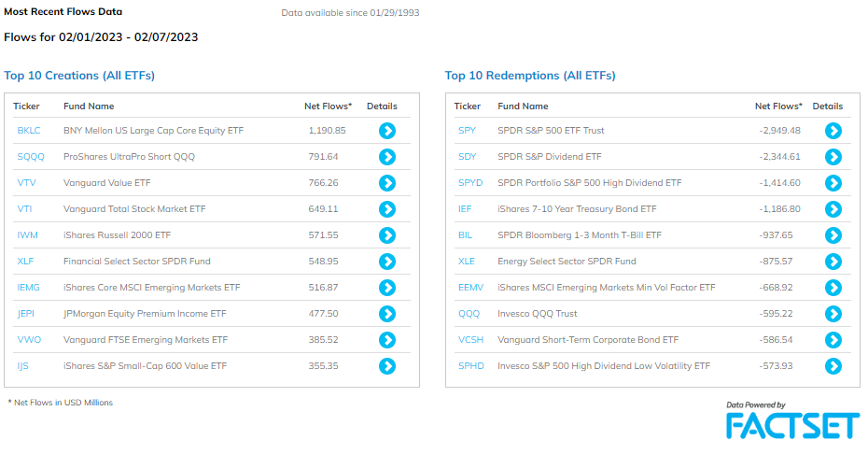This screenshot has width=868, height=454.
Task: Open details arrow for XLE row
Action: [x=833, y=261]
